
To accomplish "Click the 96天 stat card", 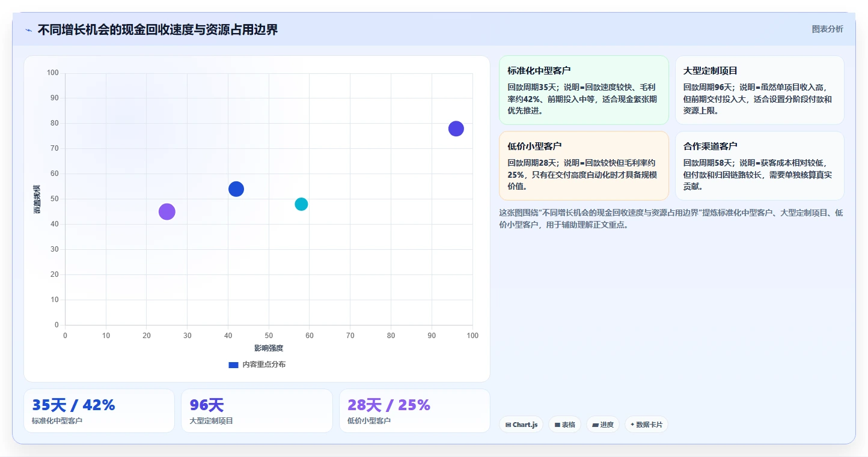I will (257, 411).
